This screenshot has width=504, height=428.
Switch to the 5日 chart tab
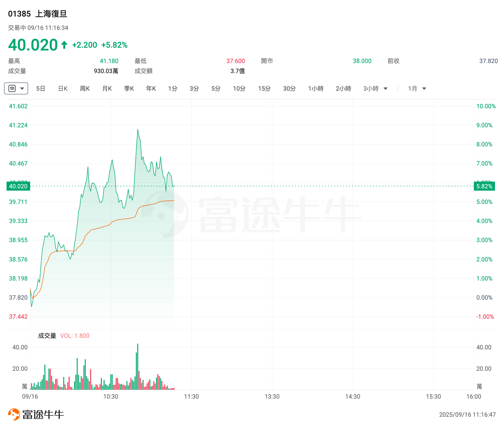coord(40,88)
